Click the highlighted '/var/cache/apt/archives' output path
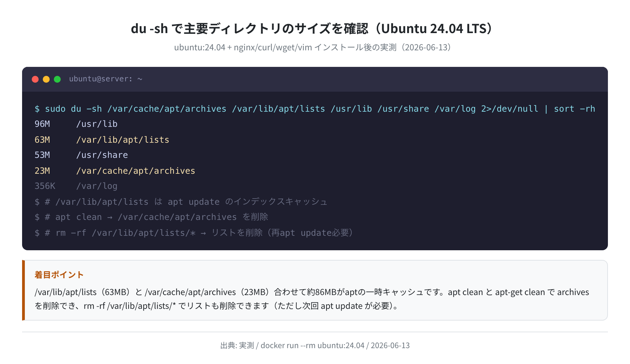The height and width of the screenshot is (364, 630). point(136,171)
